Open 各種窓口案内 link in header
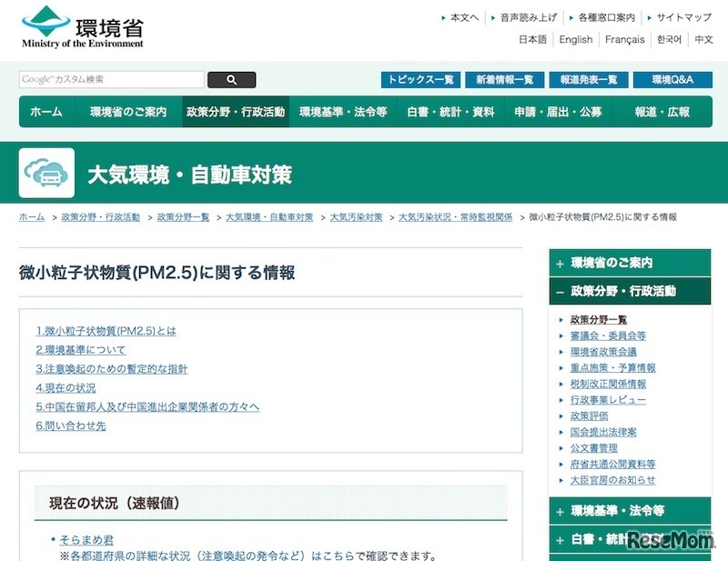 606,17
